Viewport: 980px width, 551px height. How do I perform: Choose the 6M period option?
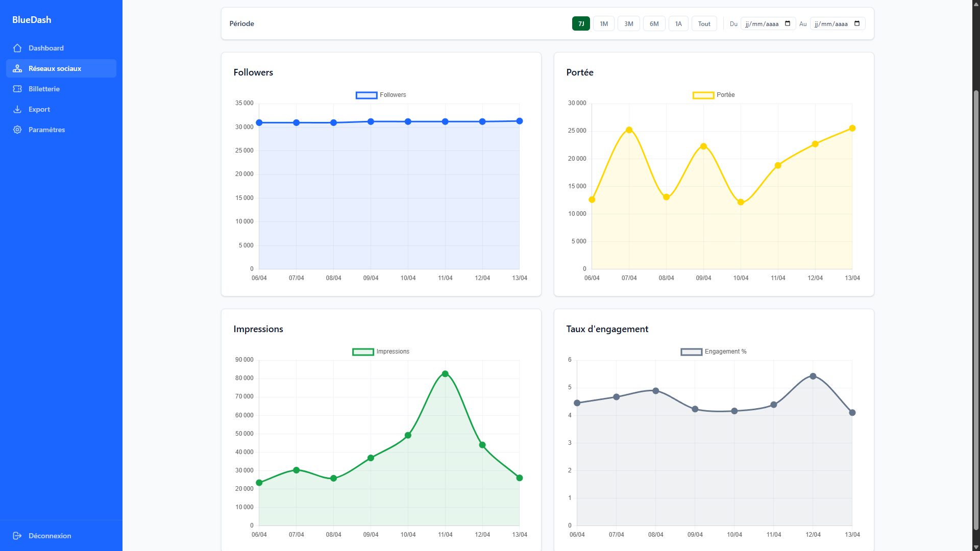pyautogui.click(x=654, y=23)
